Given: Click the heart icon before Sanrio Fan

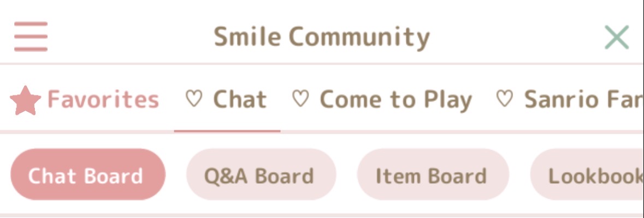Looking at the screenshot, I should point(504,99).
